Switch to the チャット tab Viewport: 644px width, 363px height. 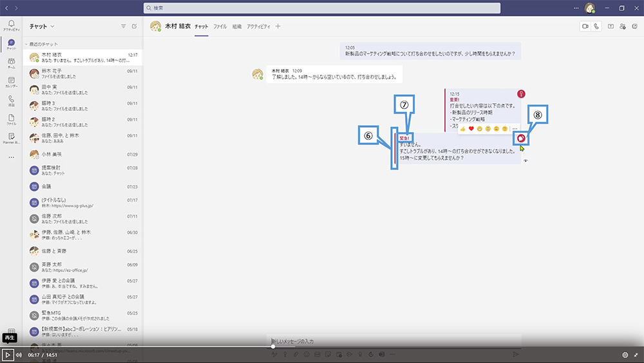[201, 26]
